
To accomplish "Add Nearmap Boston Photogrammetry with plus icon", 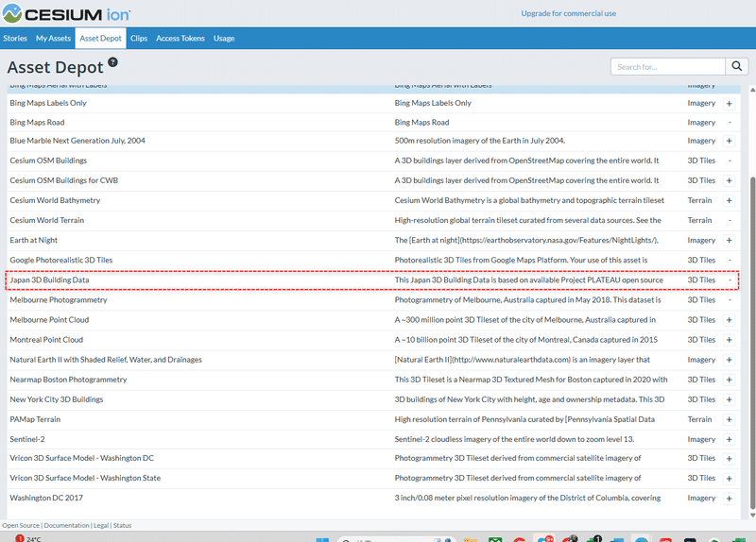I will tap(729, 381).
